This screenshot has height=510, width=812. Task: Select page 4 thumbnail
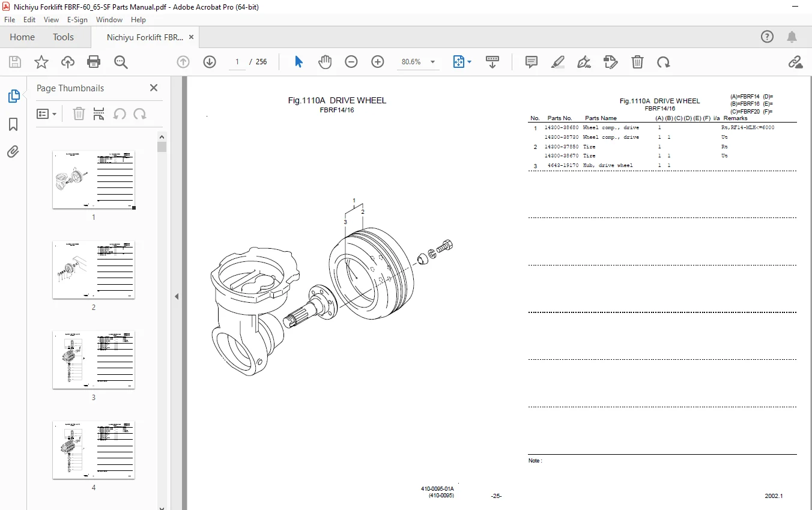[x=94, y=450]
